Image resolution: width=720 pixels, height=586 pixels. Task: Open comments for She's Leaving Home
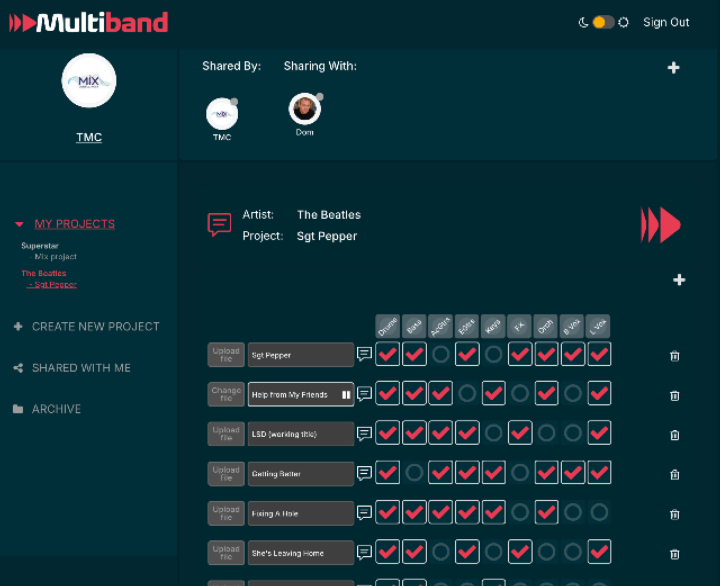(x=364, y=552)
